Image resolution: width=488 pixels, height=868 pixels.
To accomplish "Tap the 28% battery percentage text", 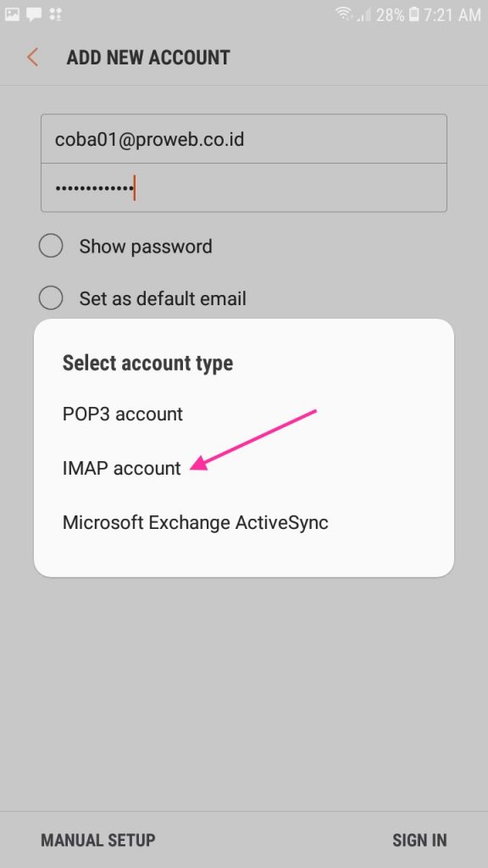I will pyautogui.click(x=390, y=14).
